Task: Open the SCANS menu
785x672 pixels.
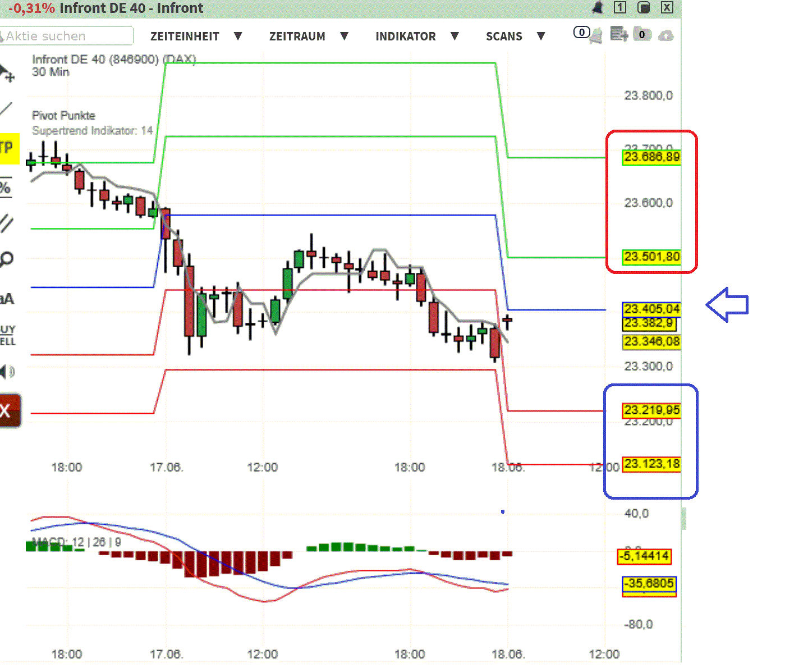Action: click(x=504, y=36)
